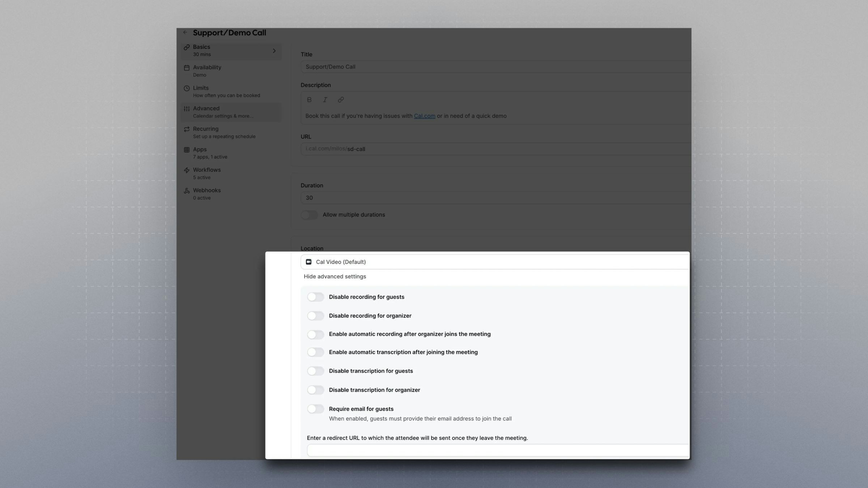868x488 pixels.
Task: Click the Bold formatting icon
Action: pyautogui.click(x=309, y=100)
